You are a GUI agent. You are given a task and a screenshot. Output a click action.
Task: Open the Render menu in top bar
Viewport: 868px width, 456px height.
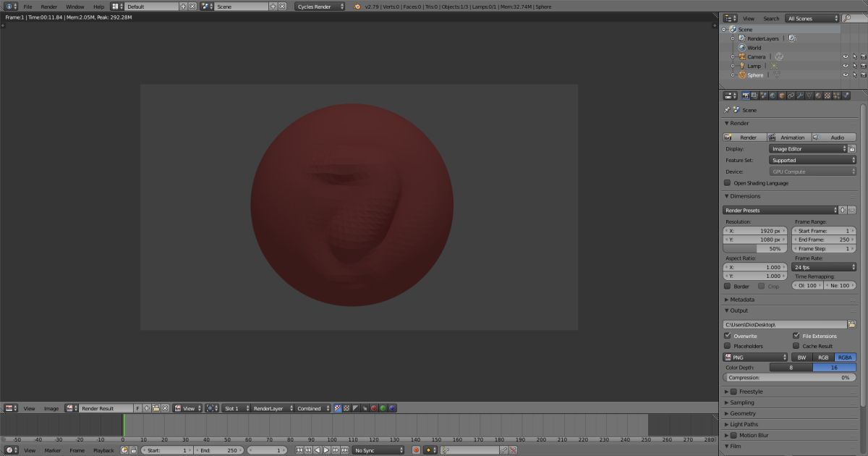48,7
